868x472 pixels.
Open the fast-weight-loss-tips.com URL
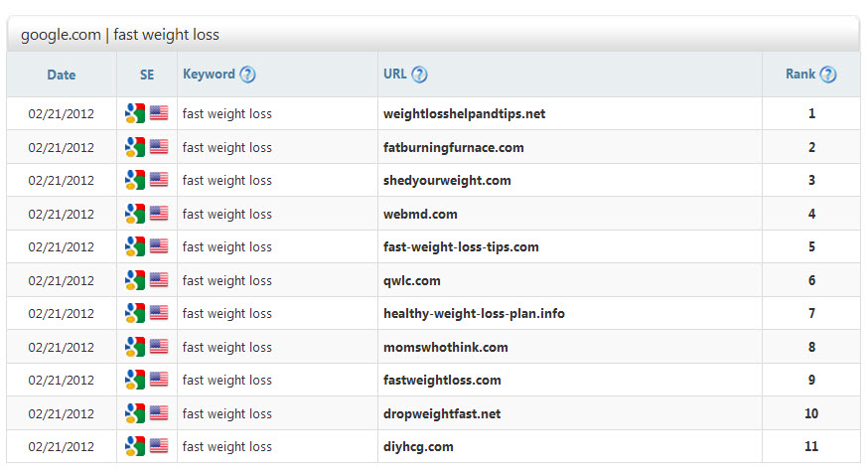point(461,247)
